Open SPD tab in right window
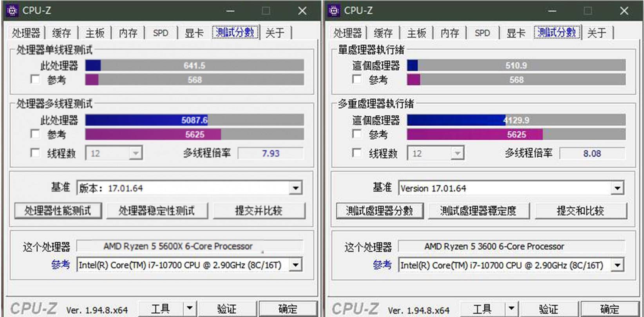The width and height of the screenshot is (644, 317). [x=482, y=33]
